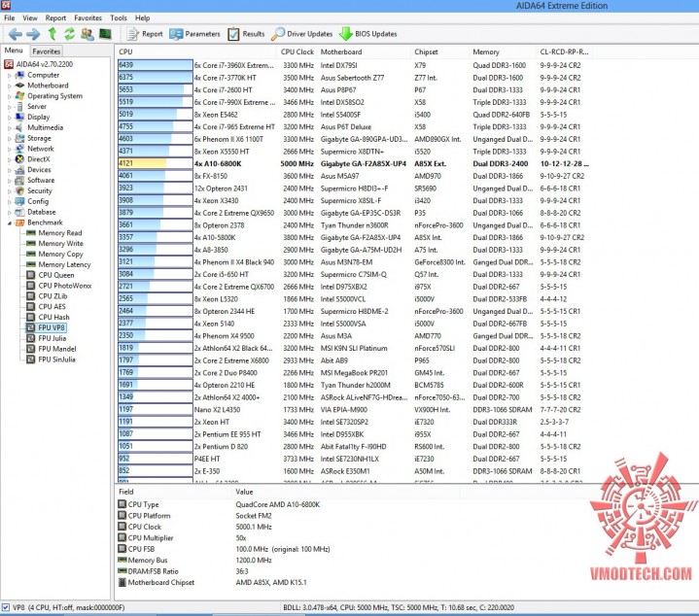
Task: Expand the Network tree node
Action: pos(10,149)
